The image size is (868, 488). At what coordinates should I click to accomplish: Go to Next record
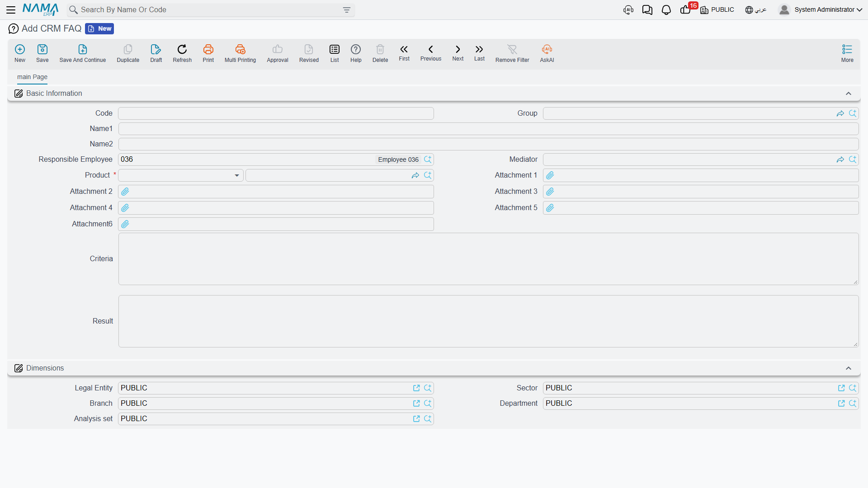click(458, 53)
